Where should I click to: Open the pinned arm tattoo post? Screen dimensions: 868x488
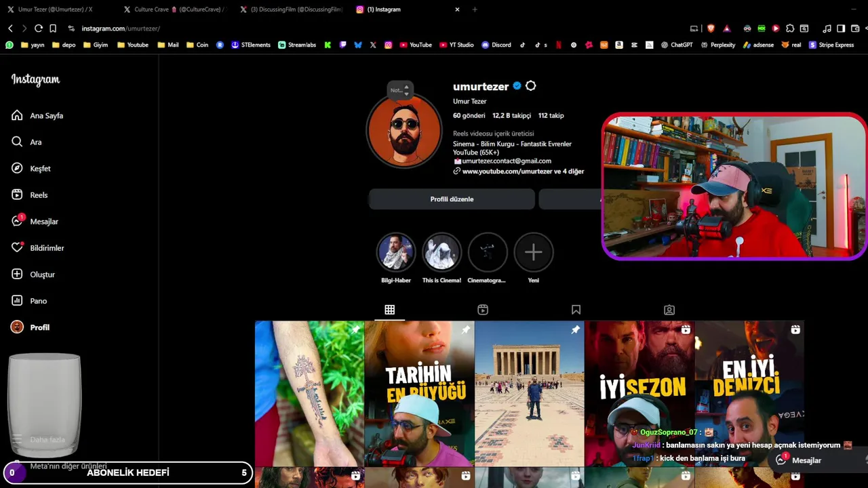pyautogui.click(x=309, y=394)
